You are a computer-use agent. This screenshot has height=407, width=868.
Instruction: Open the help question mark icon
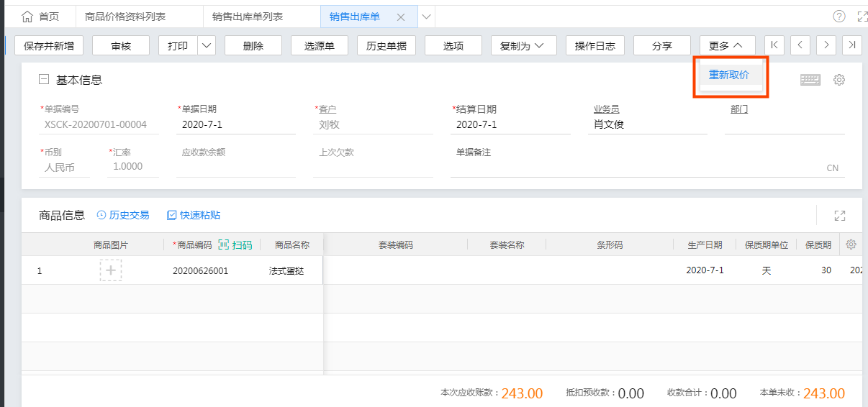pos(839,17)
